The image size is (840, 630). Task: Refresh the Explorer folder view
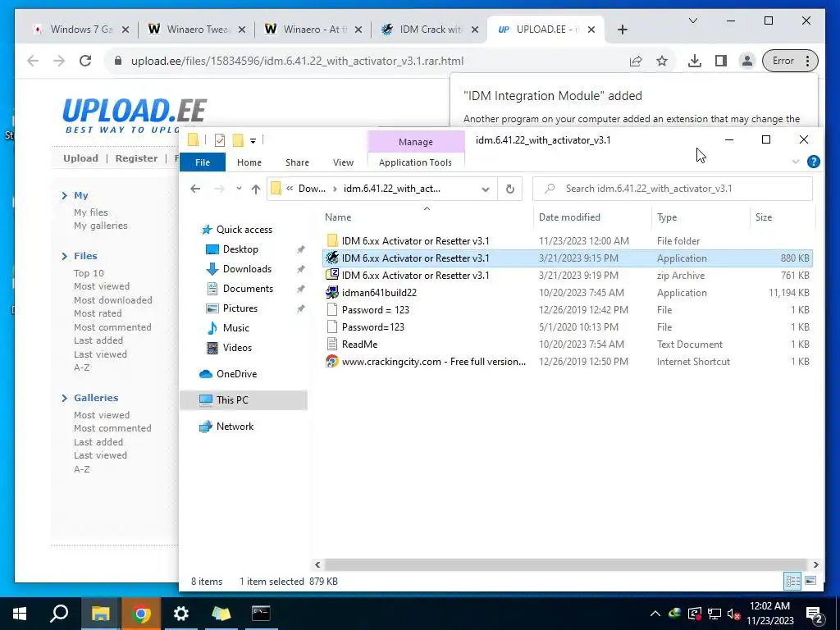click(x=510, y=189)
